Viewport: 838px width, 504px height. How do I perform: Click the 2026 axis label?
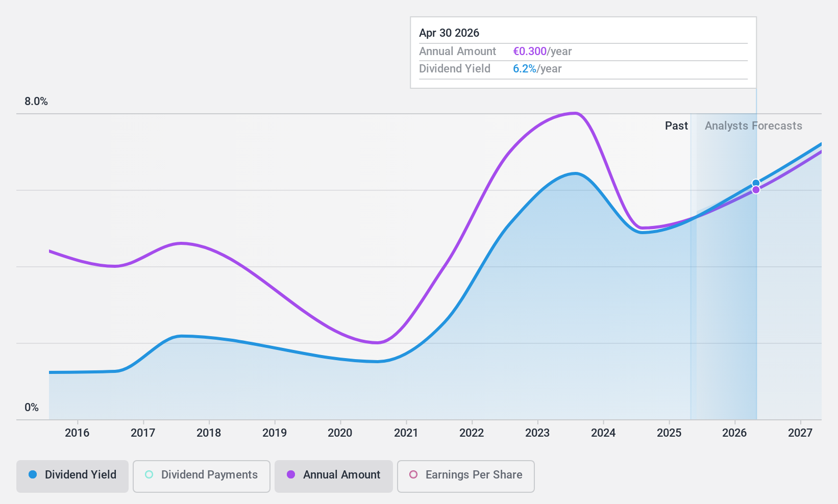tap(734, 433)
